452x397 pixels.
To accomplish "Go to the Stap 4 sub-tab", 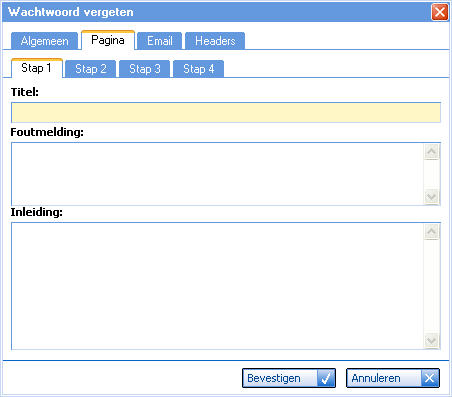I will coord(199,69).
